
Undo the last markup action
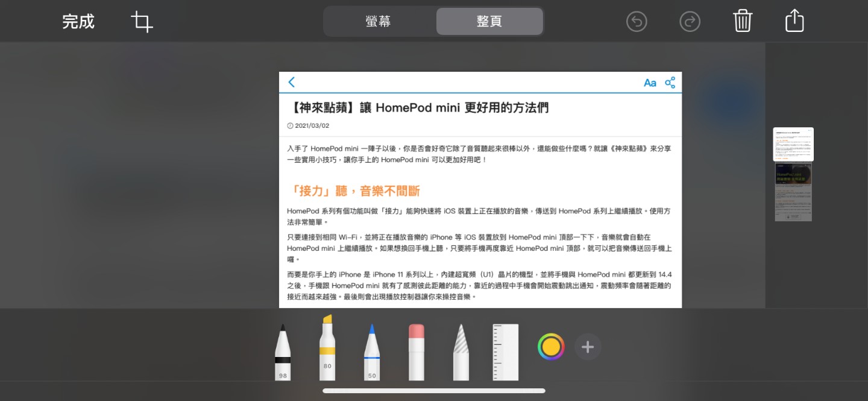coord(637,22)
